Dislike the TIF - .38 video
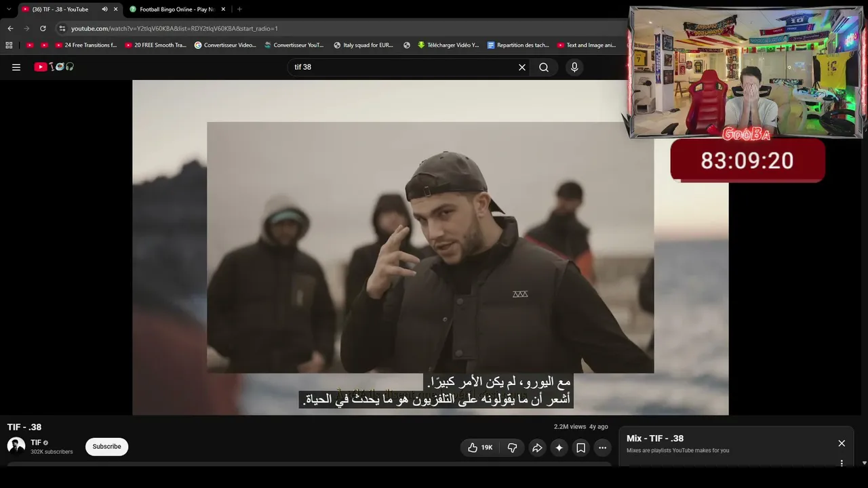The height and width of the screenshot is (488, 868). [x=513, y=447]
